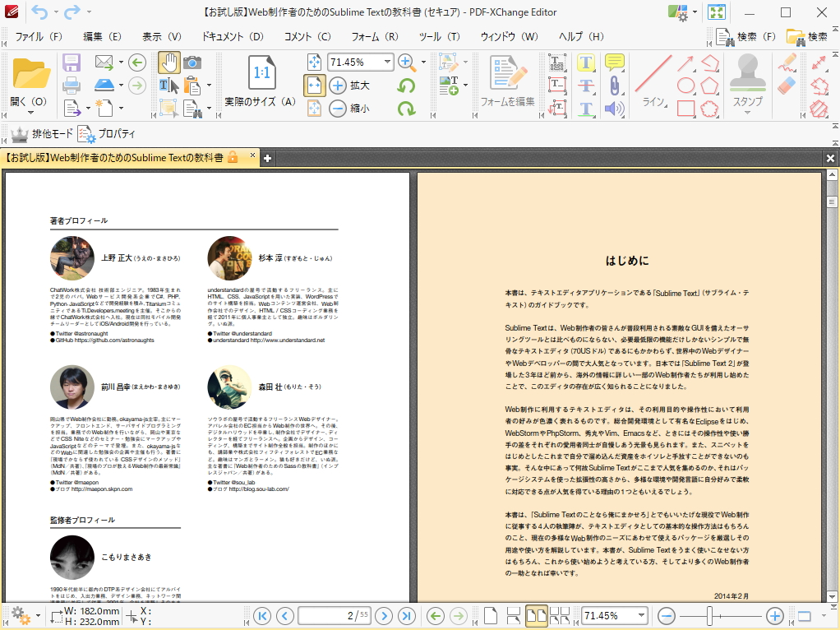Zoom out with the 縮小 button
This screenshot has width=840, height=630.
tap(349, 108)
